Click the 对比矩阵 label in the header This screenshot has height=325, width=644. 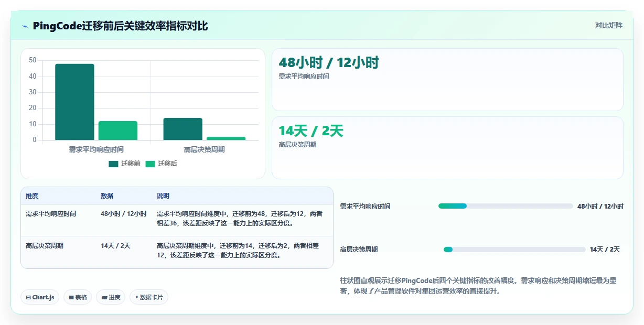609,25
